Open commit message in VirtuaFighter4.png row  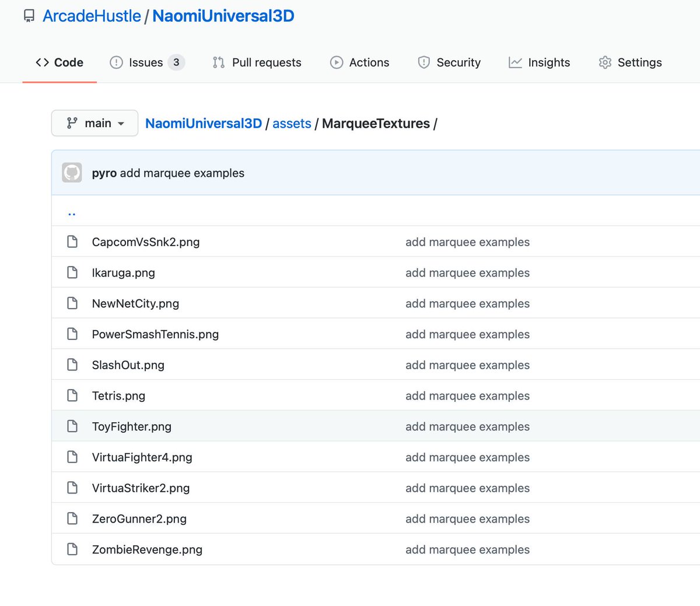pyautogui.click(x=467, y=457)
